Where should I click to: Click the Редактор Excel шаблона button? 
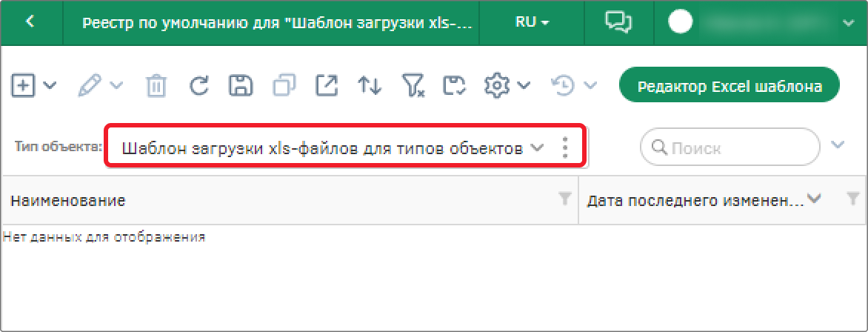730,86
